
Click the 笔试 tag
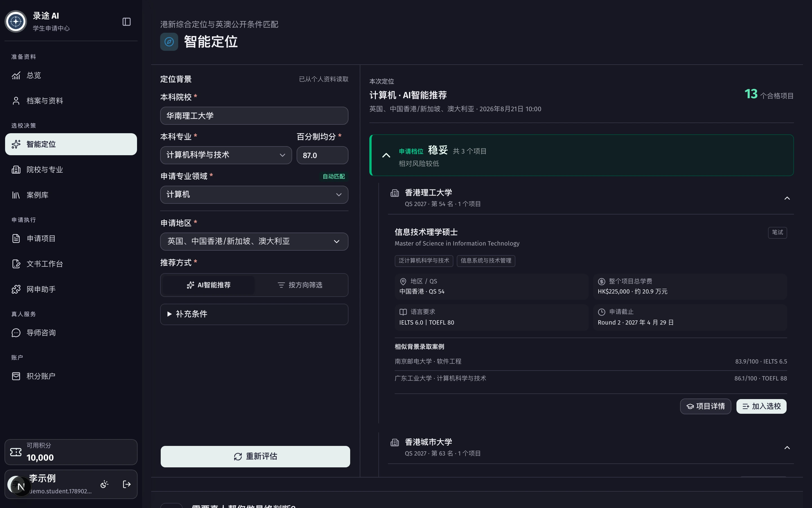coord(777,233)
